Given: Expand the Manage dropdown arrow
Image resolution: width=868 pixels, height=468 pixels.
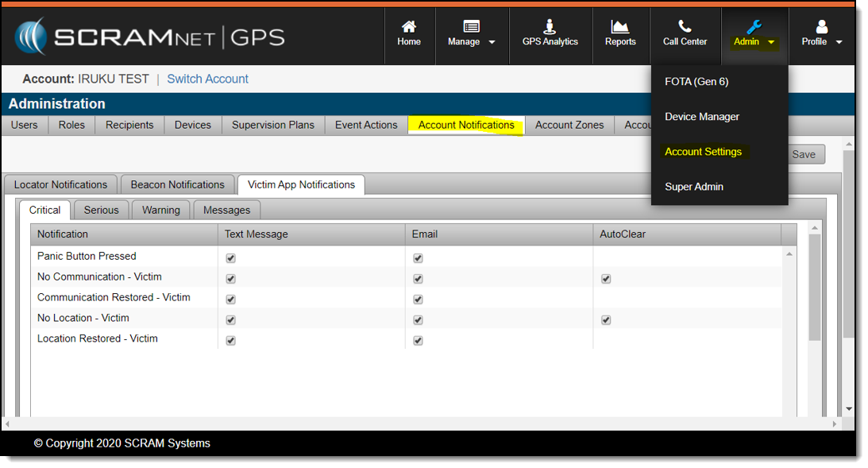Looking at the screenshot, I should [492, 42].
